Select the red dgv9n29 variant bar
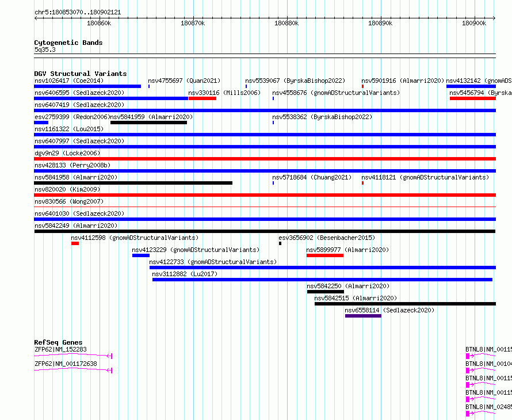The width and height of the screenshot is (512, 420). 265,159
